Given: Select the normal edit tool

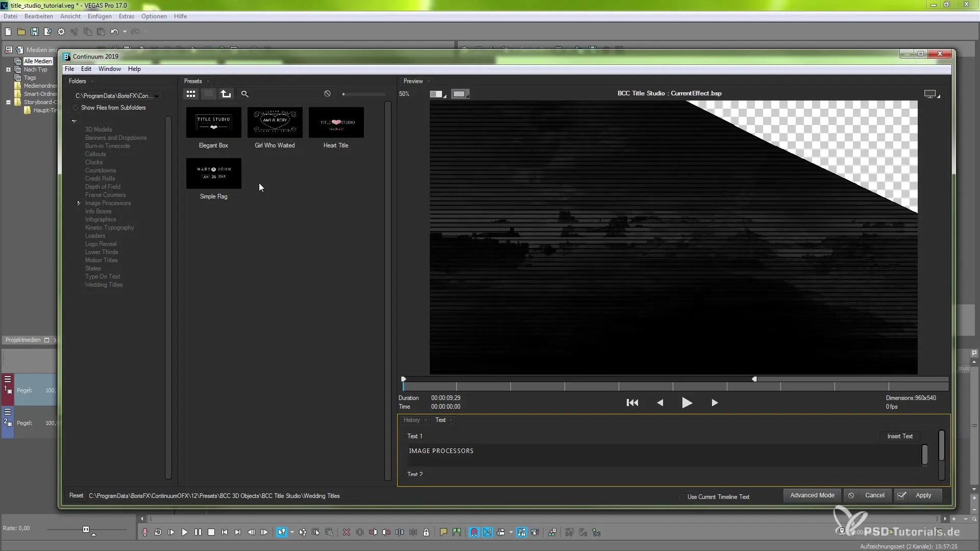Looking at the screenshot, I should click(282, 532).
